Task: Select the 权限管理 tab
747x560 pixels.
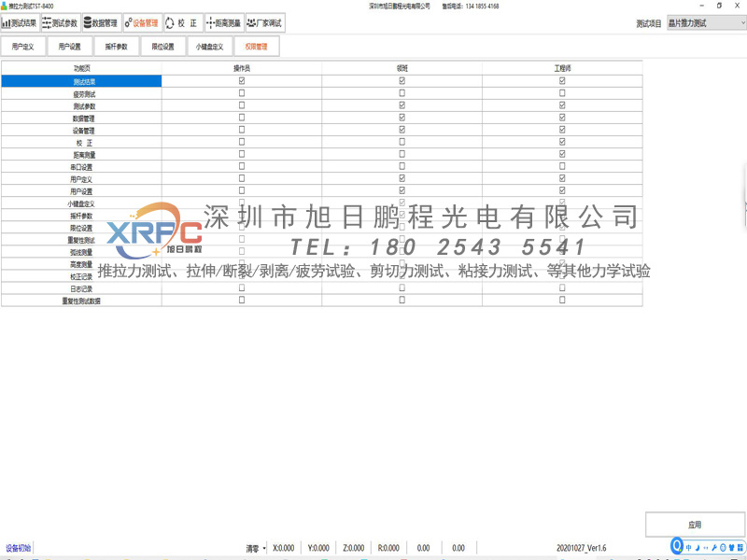Action: pyautogui.click(x=256, y=47)
